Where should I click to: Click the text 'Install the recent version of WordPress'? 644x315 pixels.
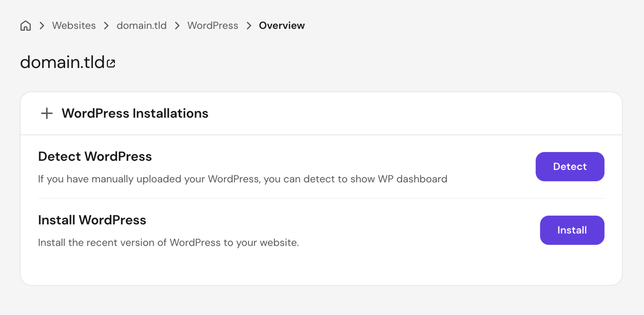[129, 243]
